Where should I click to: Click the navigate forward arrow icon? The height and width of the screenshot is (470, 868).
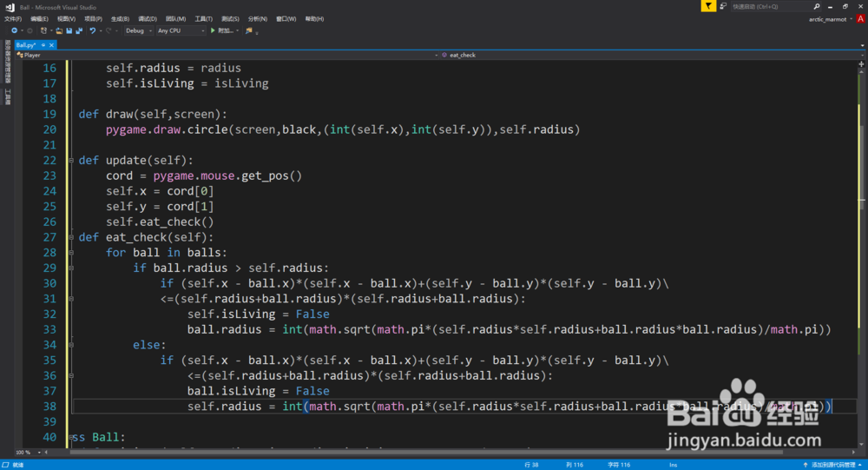point(30,31)
